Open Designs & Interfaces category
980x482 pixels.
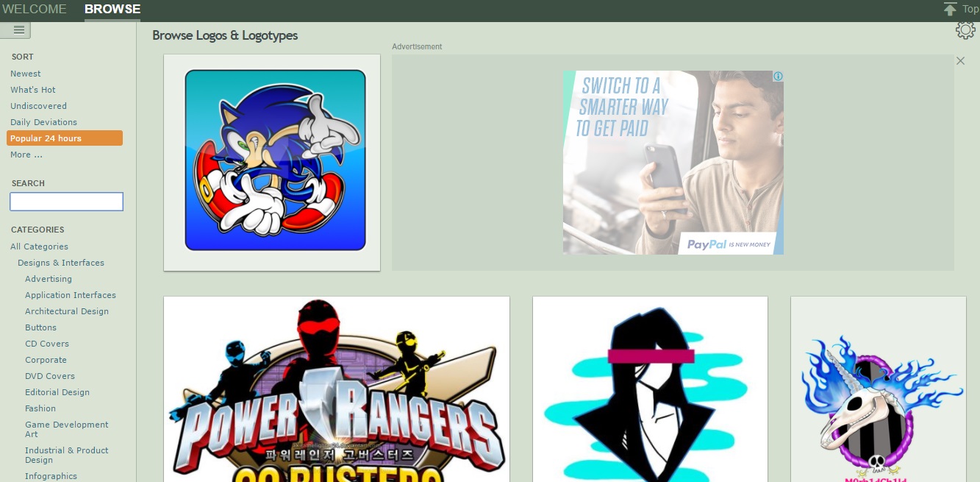(61, 263)
